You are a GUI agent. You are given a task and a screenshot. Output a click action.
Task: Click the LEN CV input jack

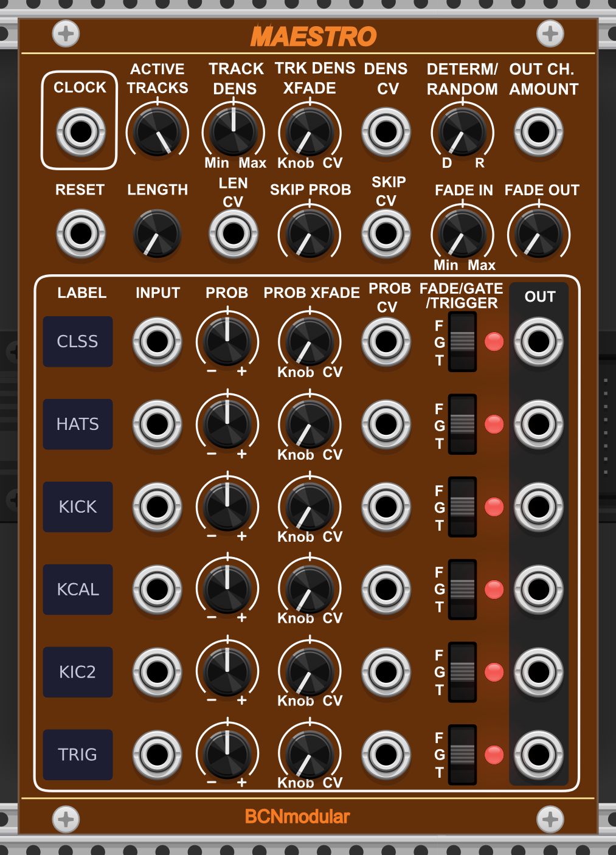tap(234, 234)
